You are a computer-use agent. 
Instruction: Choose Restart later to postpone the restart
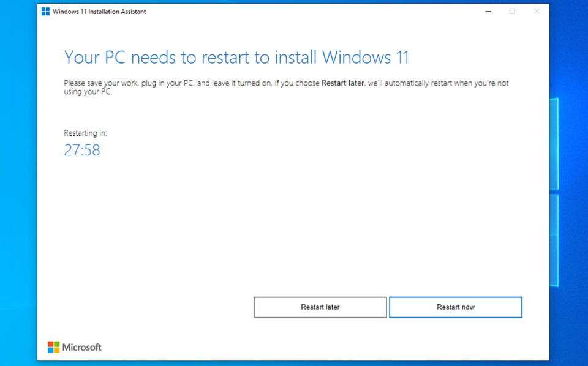[x=320, y=307]
